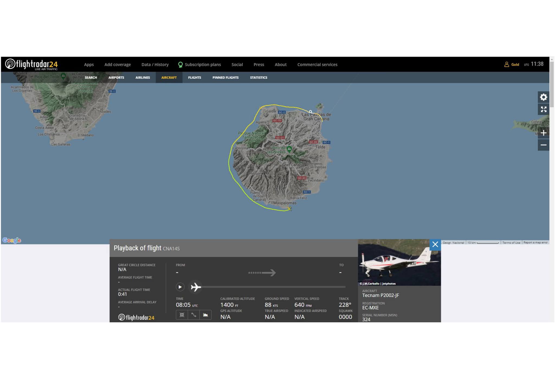Click the actual flight time 0:41
The width and height of the screenshot is (555, 392).
point(122,294)
